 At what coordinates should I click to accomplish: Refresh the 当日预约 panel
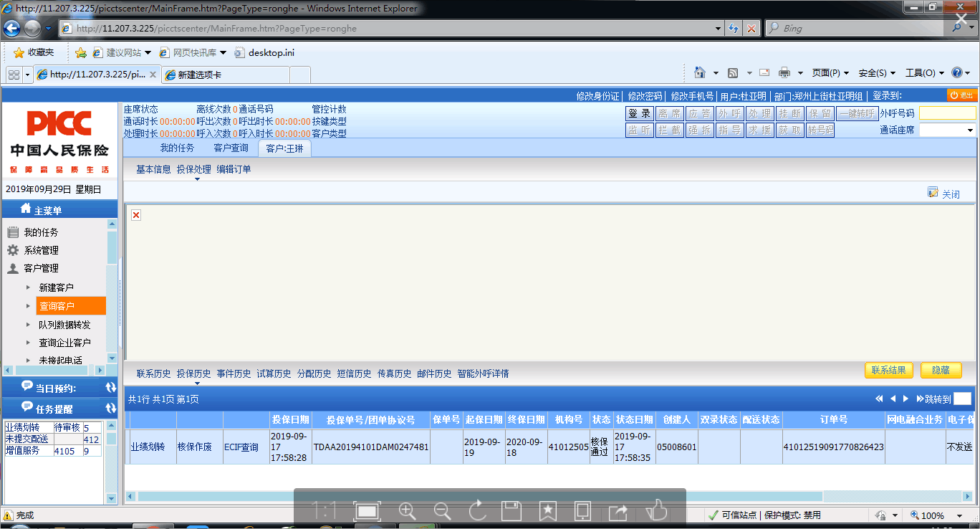click(110, 388)
